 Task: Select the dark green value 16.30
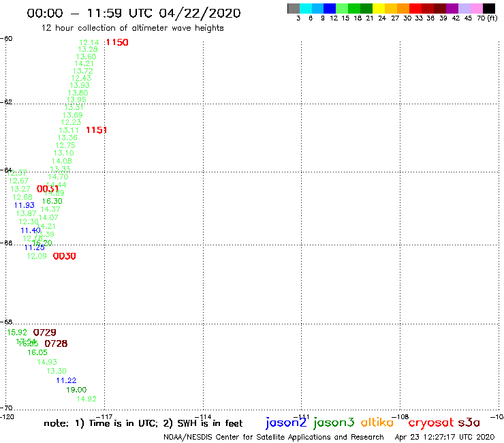click(52, 201)
